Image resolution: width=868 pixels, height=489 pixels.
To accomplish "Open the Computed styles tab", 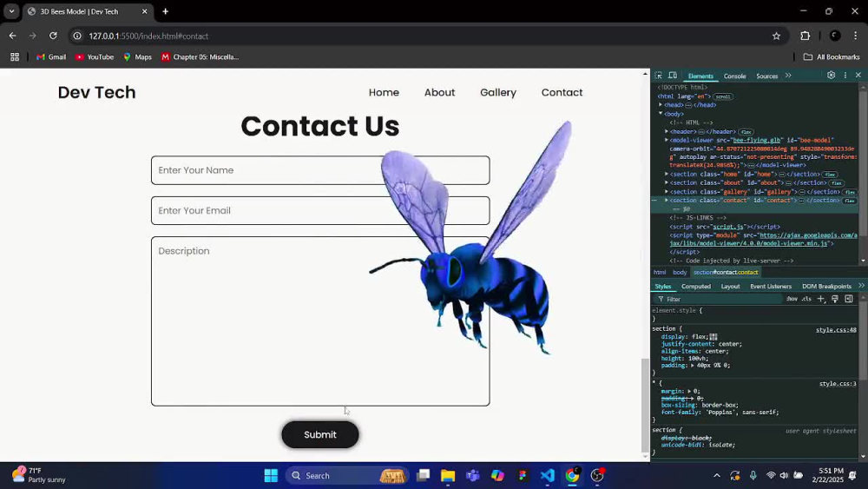I will coord(696,287).
